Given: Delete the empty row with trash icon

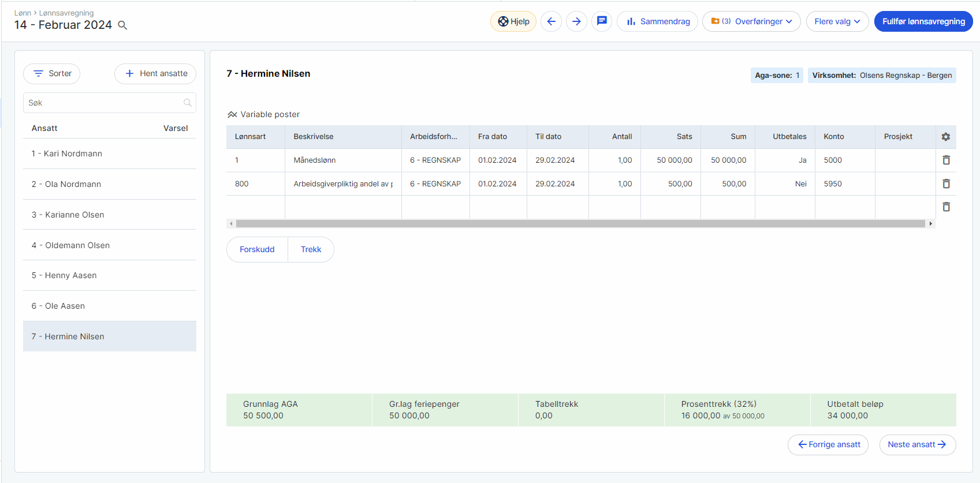Looking at the screenshot, I should click(x=946, y=207).
